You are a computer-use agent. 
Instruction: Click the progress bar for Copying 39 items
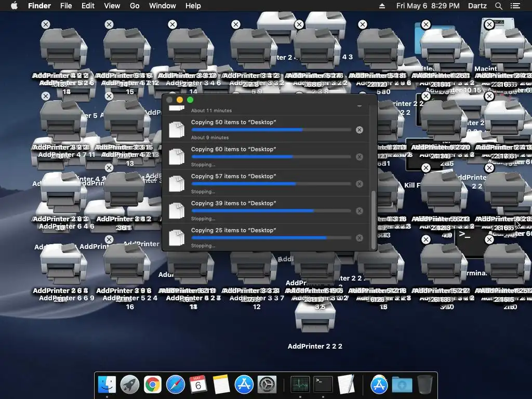[271, 211]
